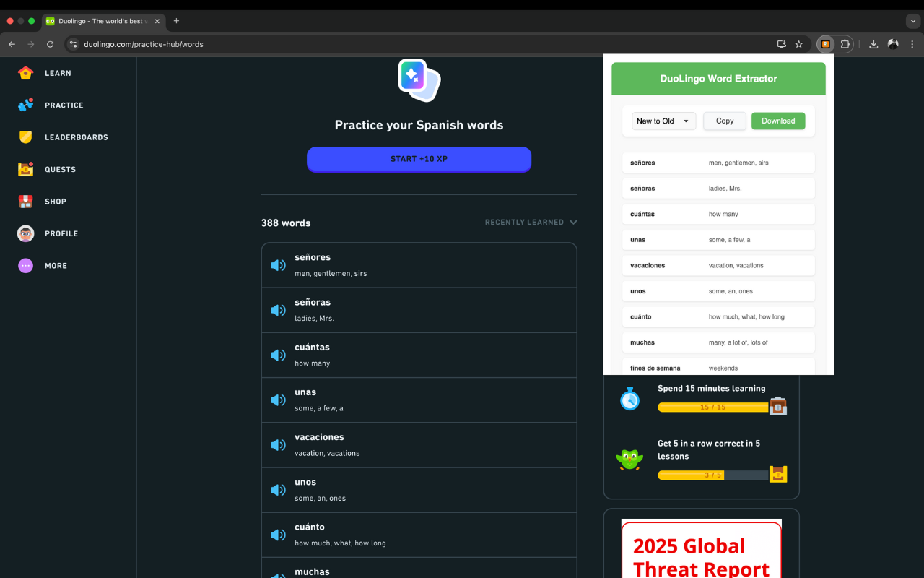Open the Chrome profile avatar menu
The image size is (924, 578).
893,44
